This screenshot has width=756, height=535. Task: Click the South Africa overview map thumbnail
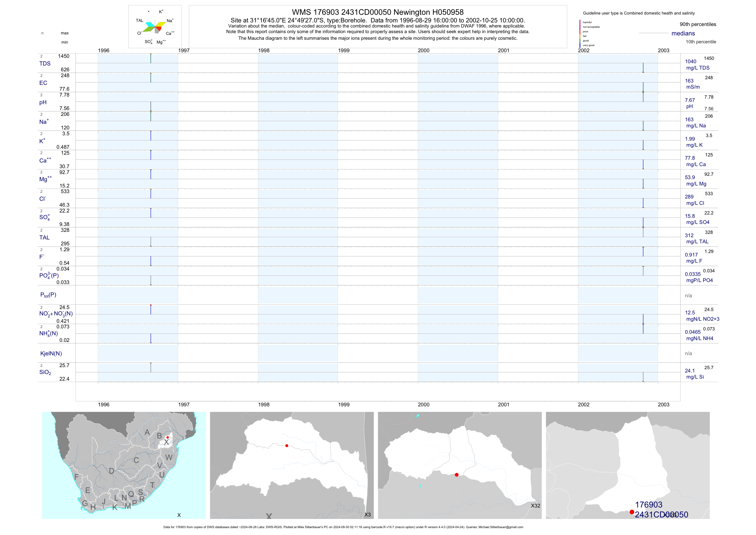[x=124, y=465]
